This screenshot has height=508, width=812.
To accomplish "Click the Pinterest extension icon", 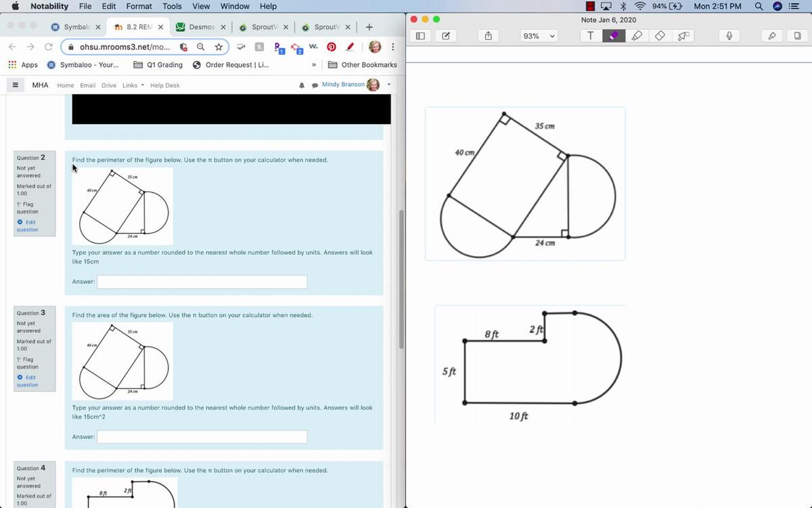I will [332, 47].
